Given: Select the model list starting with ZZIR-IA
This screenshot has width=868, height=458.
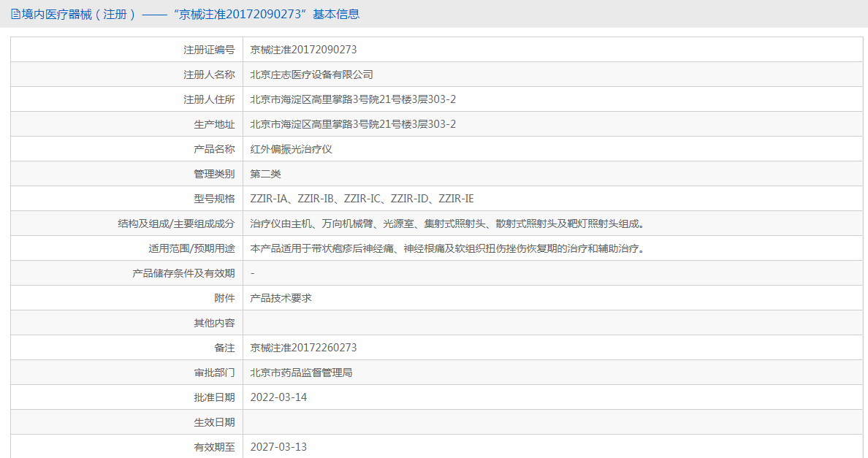Looking at the screenshot, I should 362,198.
